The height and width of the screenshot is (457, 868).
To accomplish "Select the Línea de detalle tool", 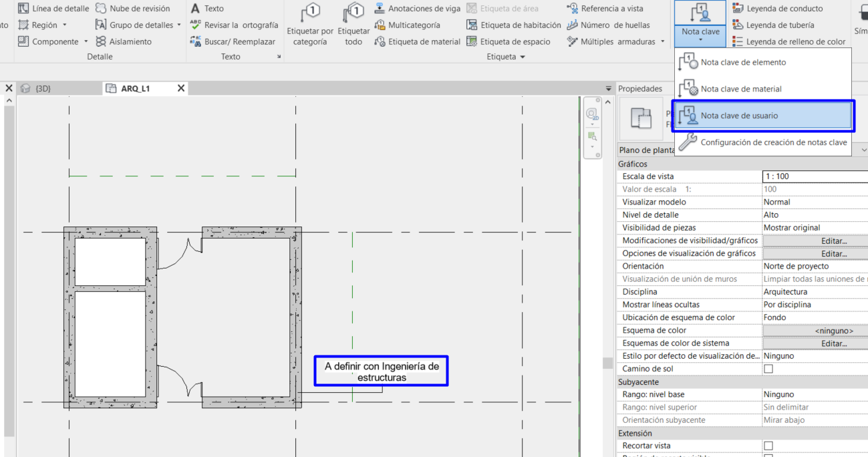I will point(53,9).
